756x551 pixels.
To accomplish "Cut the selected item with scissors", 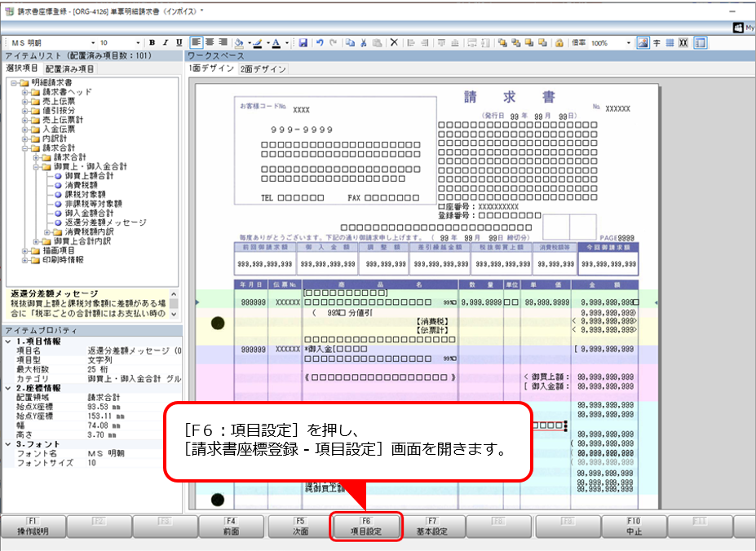I will pos(364,43).
